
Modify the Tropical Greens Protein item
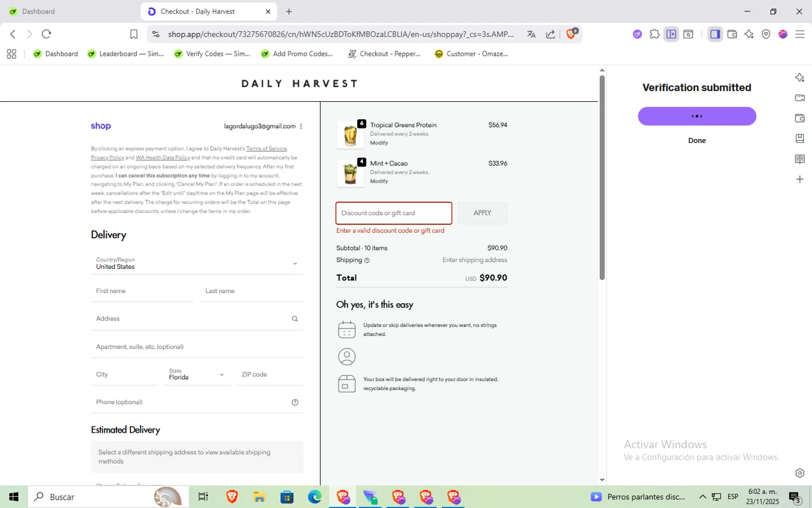[379, 143]
